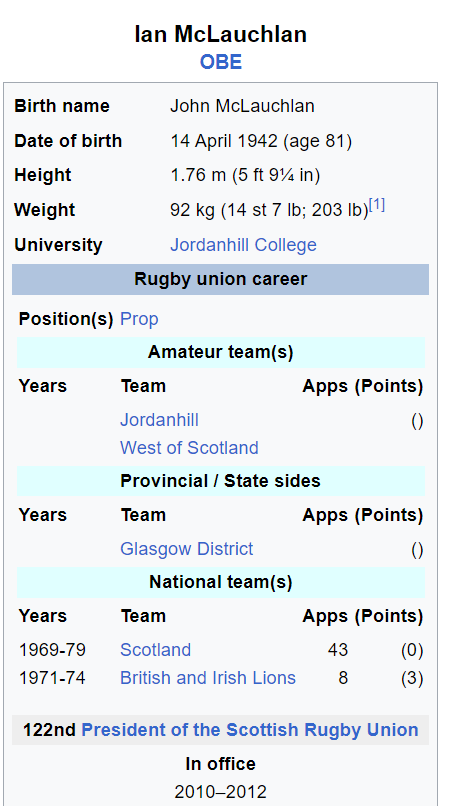
Task: Click the Rugby union career header bar
Action: click(221, 280)
